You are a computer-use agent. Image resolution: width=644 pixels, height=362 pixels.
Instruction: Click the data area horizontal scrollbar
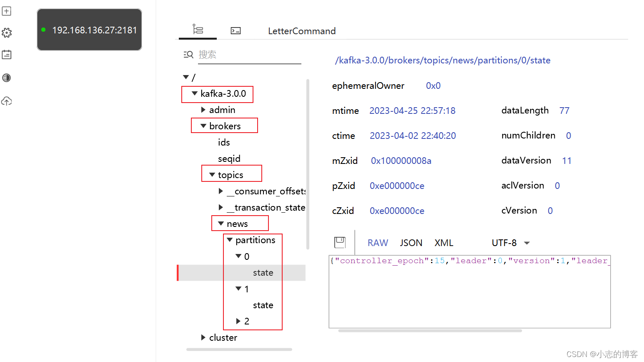point(430,331)
